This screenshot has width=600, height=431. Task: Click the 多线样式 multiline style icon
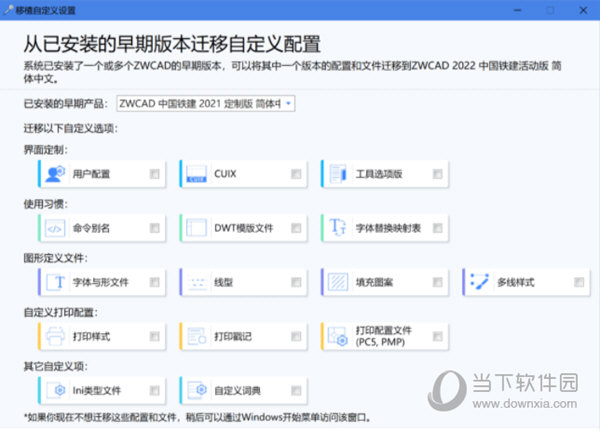(479, 282)
